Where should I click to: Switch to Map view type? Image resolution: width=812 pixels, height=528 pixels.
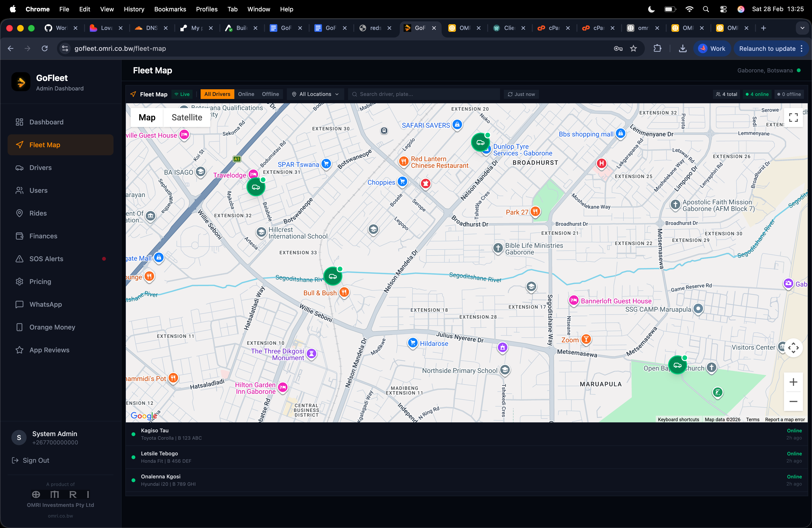(x=147, y=117)
